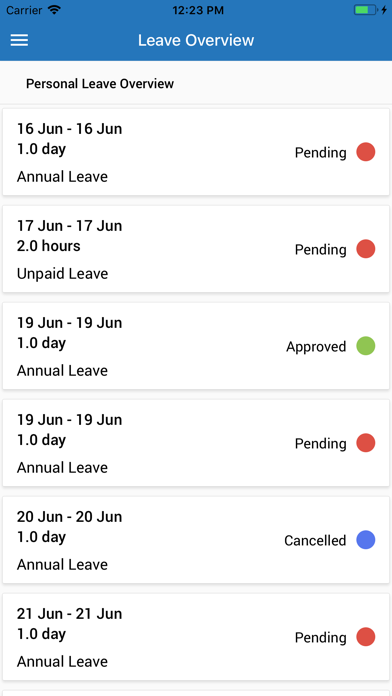Tap the battery icon in status bar
392x696 pixels.
click(365, 10)
